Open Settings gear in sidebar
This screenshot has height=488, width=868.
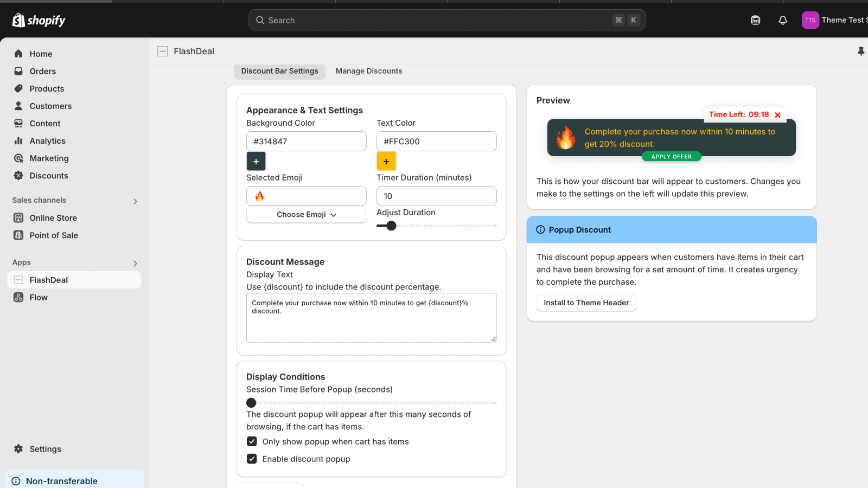tap(18, 449)
